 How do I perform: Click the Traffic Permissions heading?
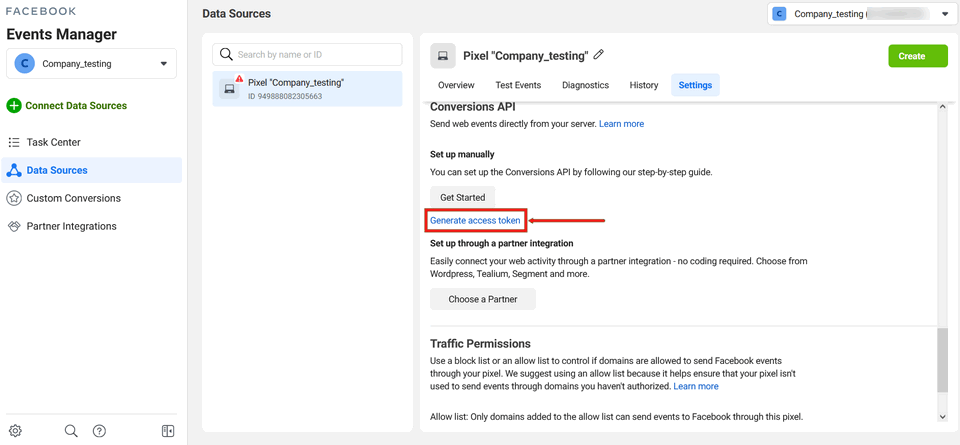point(480,343)
